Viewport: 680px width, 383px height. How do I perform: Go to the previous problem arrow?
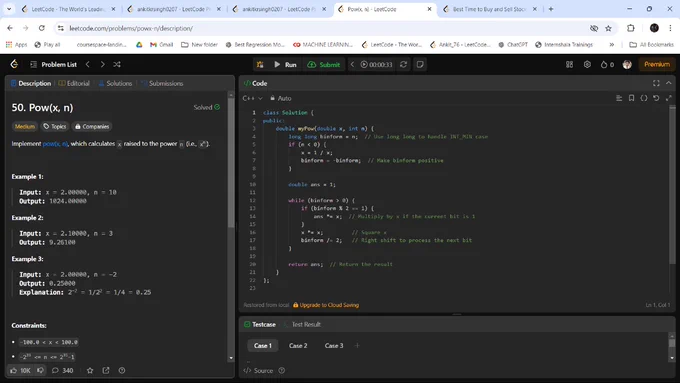[x=88, y=64]
